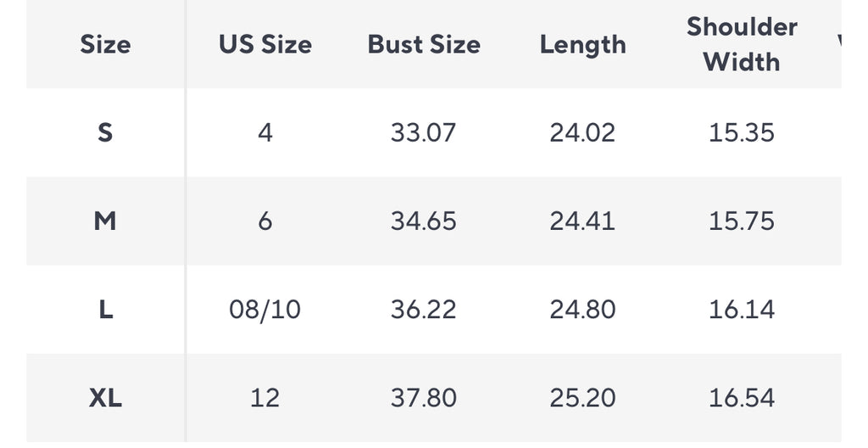Click shoulder width 15.75 value
The width and height of the screenshot is (868, 448).
coord(742,221)
